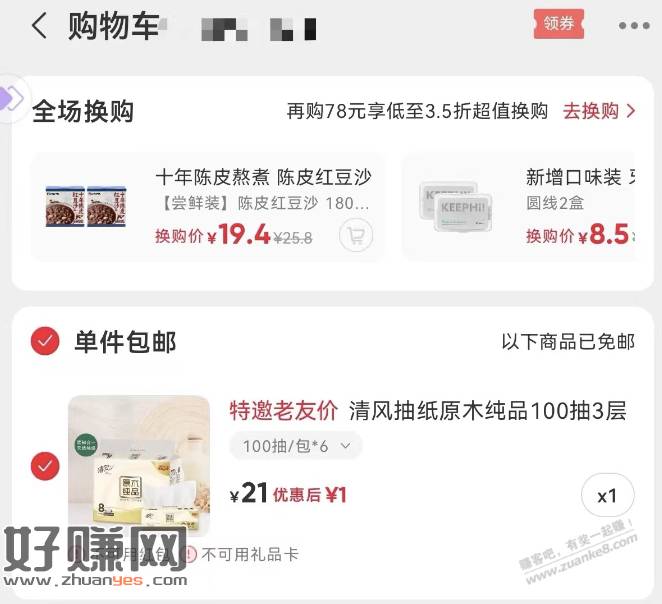Viewport: 662px width, 604px height.
Task: Open the 新增口味装 exchange item card
Action: [518, 207]
